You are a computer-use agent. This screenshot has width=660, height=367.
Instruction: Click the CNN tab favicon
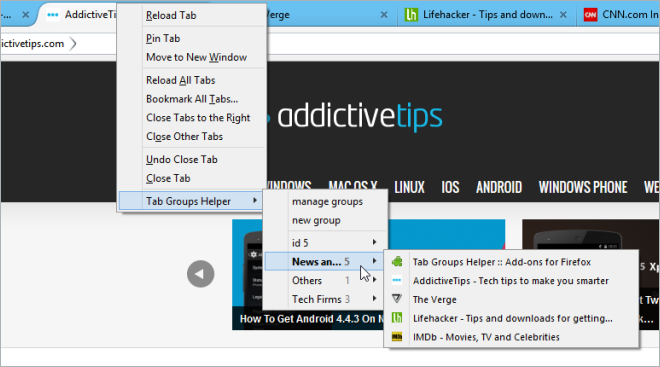coord(590,15)
